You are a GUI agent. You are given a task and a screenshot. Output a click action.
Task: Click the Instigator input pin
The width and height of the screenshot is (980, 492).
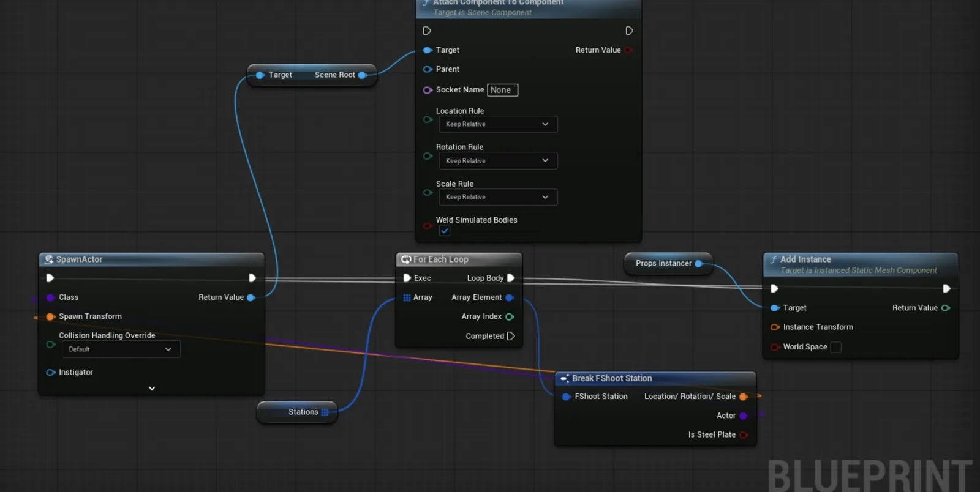[x=51, y=372]
